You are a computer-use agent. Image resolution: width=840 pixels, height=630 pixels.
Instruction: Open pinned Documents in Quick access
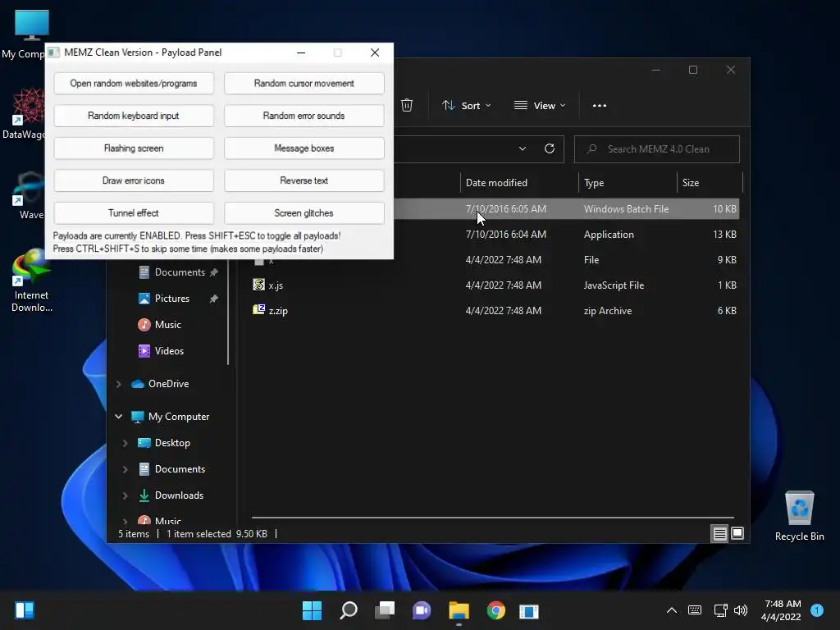point(180,272)
